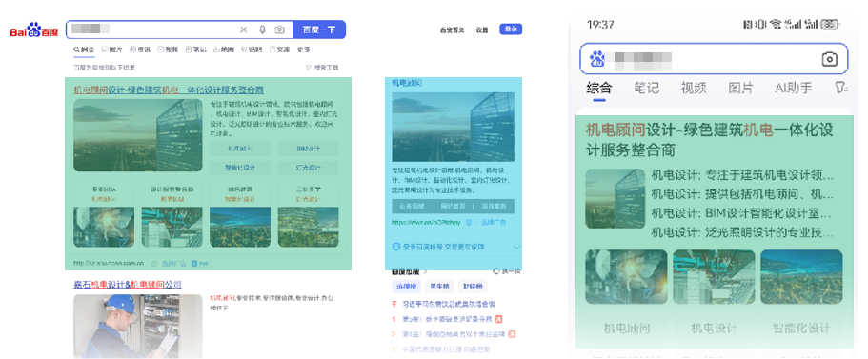This screenshot has height=359, width=868.
Task: Click the technician thumbnail in second result
Action: pyautogui.click(x=138, y=326)
